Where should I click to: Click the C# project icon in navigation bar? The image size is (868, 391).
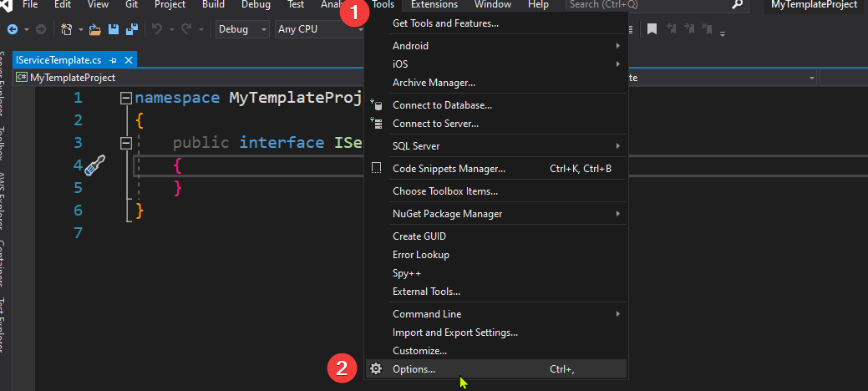click(x=23, y=78)
